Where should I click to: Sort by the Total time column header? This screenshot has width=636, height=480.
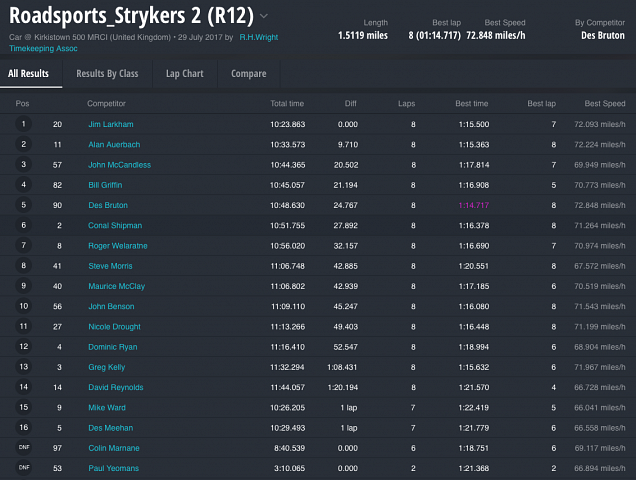click(x=287, y=103)
